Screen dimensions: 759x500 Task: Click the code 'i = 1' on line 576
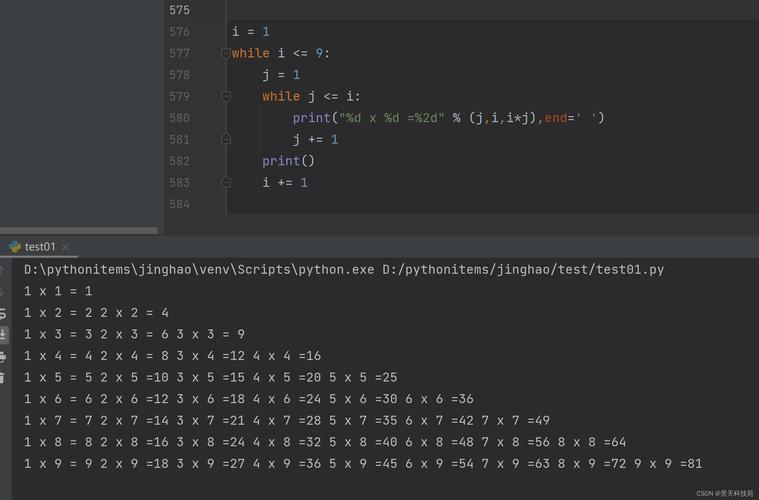(250, 32)
